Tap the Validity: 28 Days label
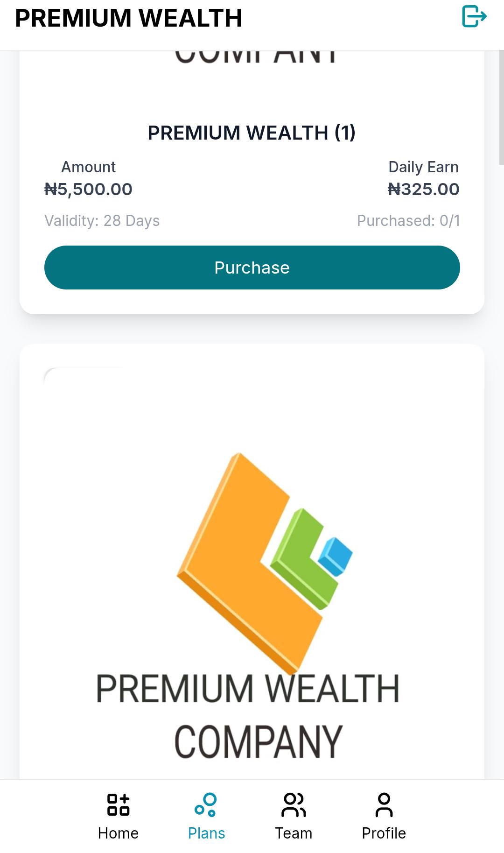The image size is (504, 853). pyautogui.click(x=101, y=221)
